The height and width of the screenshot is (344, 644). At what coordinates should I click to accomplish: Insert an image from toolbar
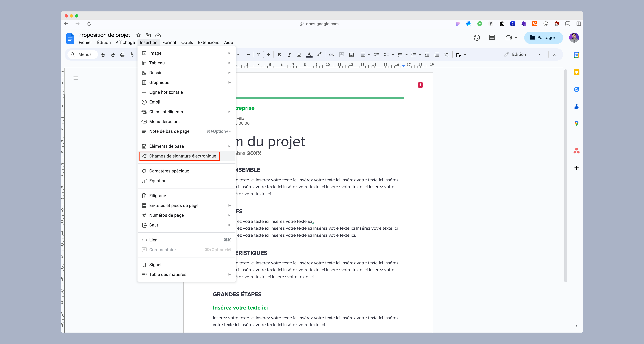(x=351, y=55)
